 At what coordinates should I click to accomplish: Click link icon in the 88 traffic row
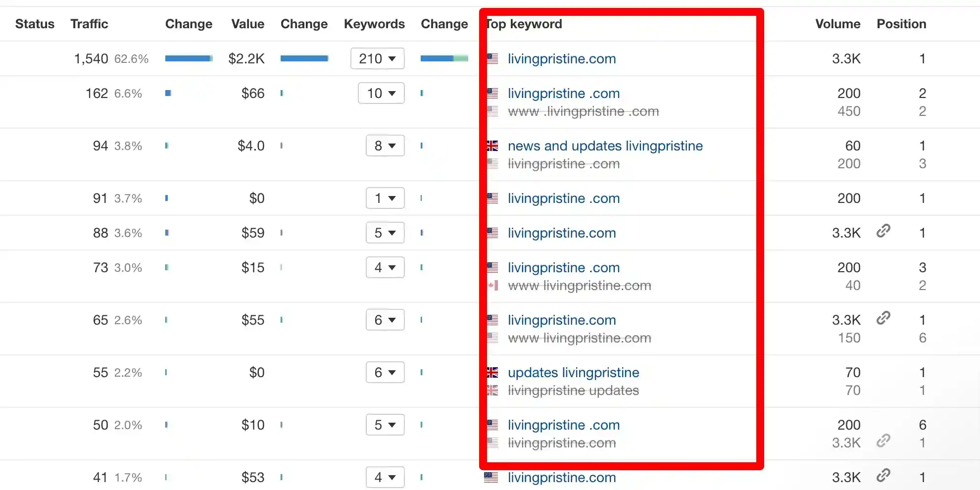pos(883,231)
